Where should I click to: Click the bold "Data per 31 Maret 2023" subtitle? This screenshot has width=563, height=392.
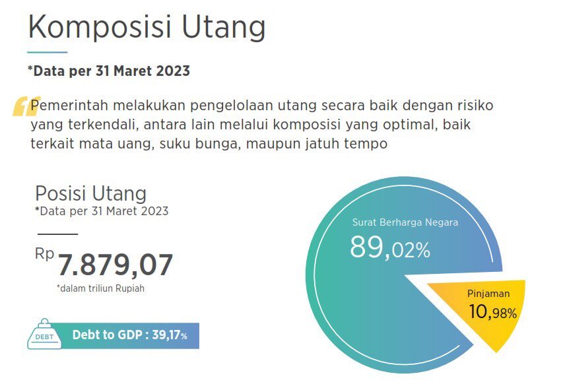[109, 71]
